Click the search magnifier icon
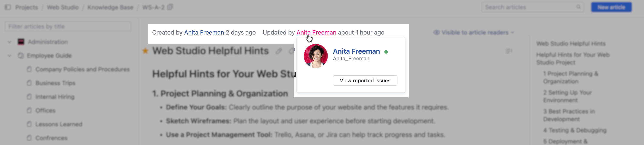The image size is (644, 145). (x=578, y=7)
